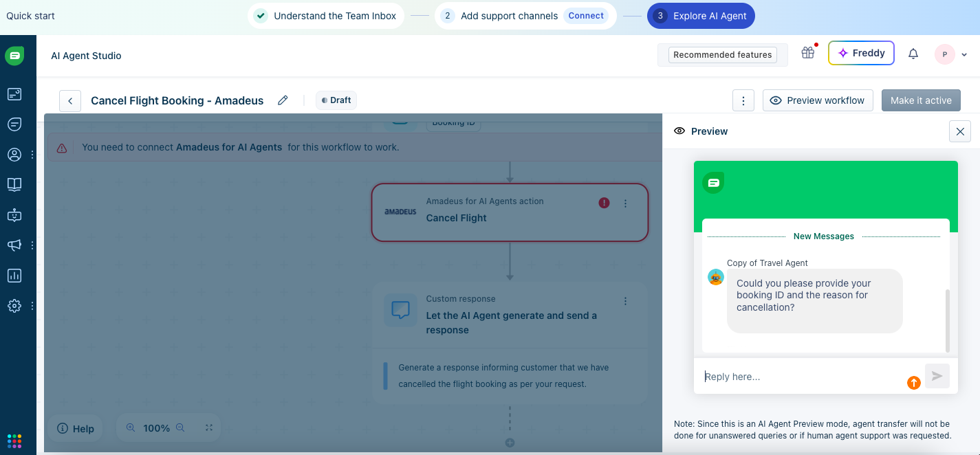The image size is (980, 455).
Task: Expand Contacts sidebar submenu dots
Action: tap(32, 155)
